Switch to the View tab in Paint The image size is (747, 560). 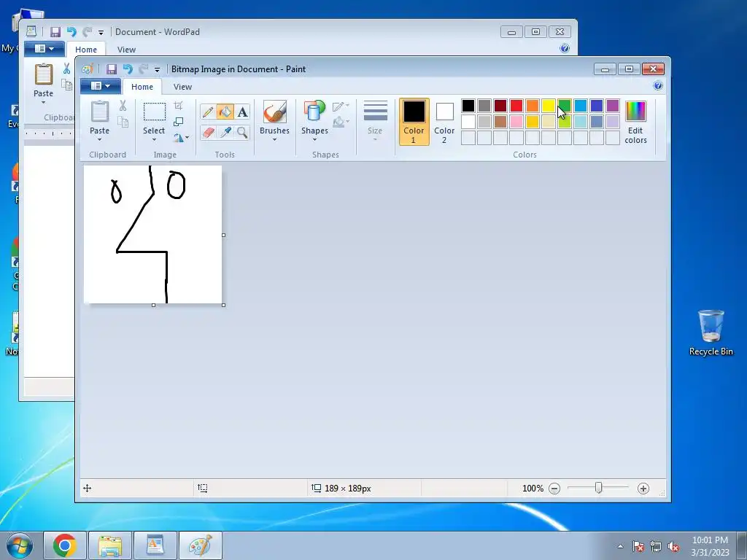[x=182, y=87]
